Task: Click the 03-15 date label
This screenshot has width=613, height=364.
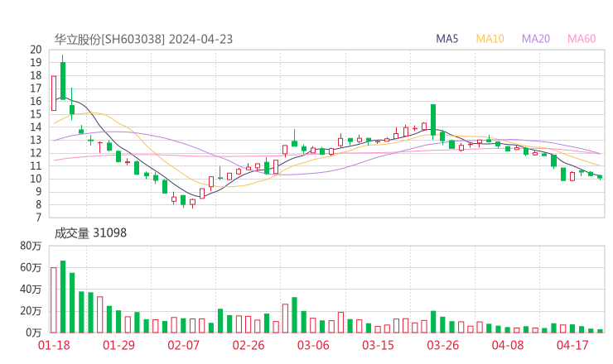Action: point(378,345)
